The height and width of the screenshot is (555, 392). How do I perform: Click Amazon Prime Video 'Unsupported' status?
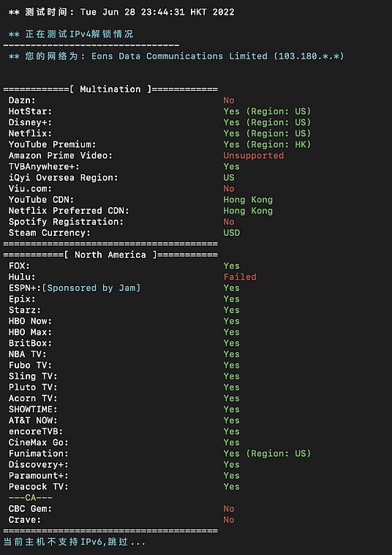[254, 156]
